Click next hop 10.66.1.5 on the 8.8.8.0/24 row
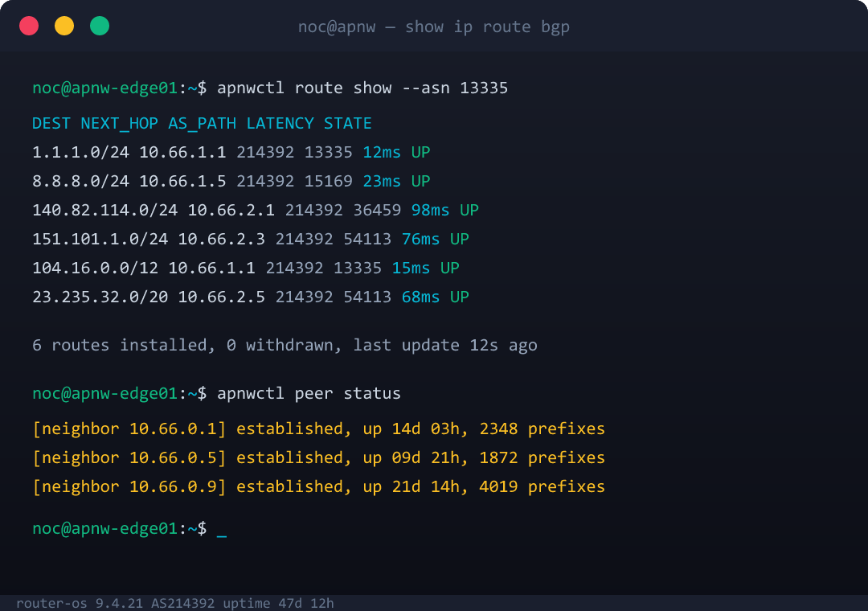The width and height of the screenshot is (868, 611). (182, 181)
